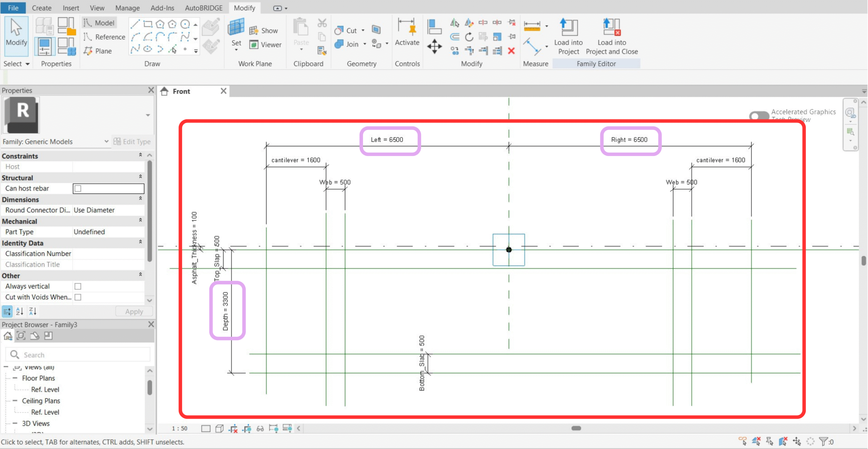The image size is (868, 449).
Task: Toggle Accelerated Graphics switch
Action: tap(759, 115)
